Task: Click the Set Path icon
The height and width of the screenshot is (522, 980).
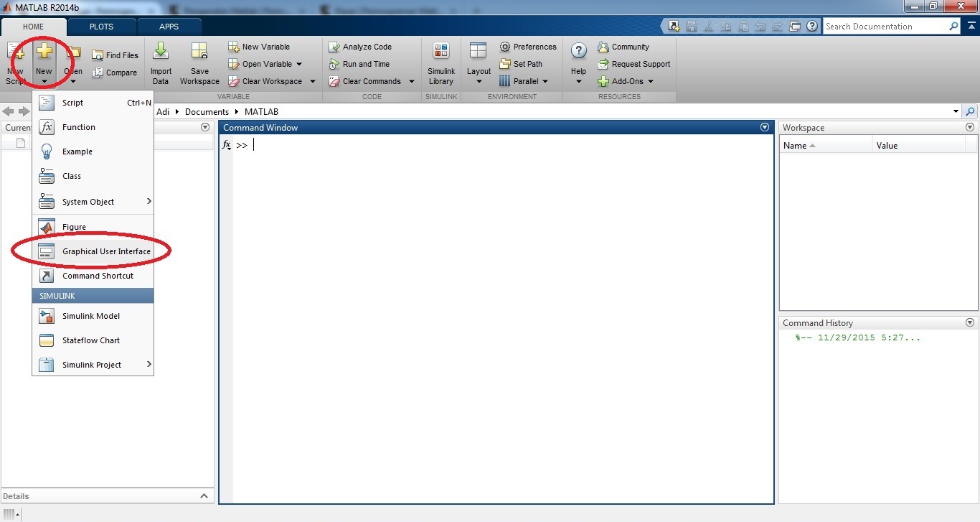Action: [505, 64]
